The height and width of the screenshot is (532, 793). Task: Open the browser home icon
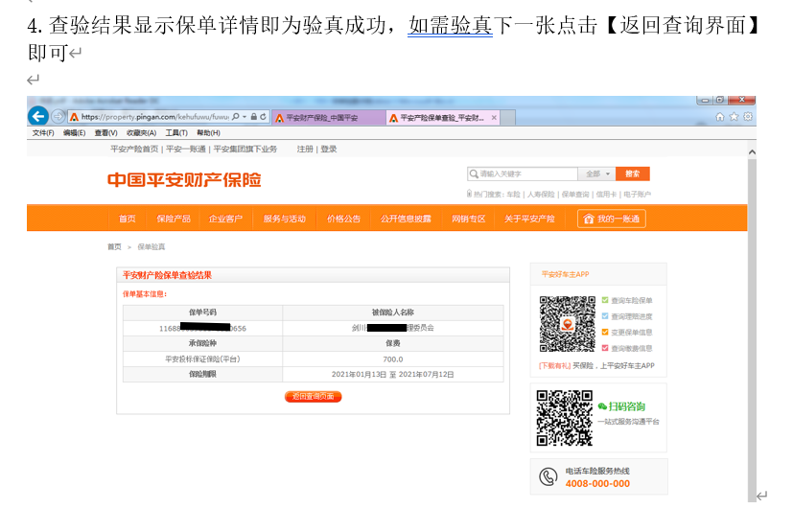tap(720, 117)
